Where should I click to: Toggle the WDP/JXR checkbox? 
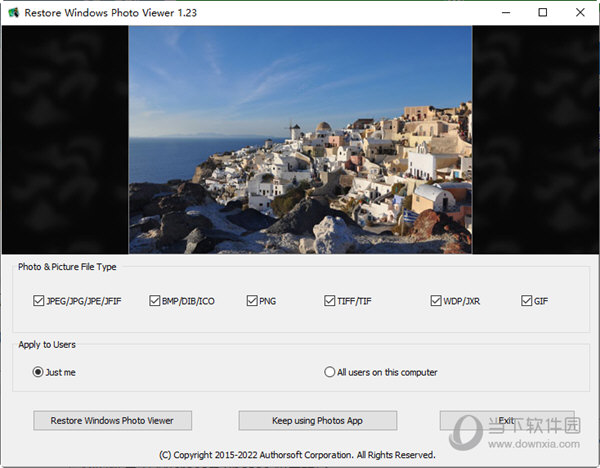pyautogui.click(x=436, y=300)
